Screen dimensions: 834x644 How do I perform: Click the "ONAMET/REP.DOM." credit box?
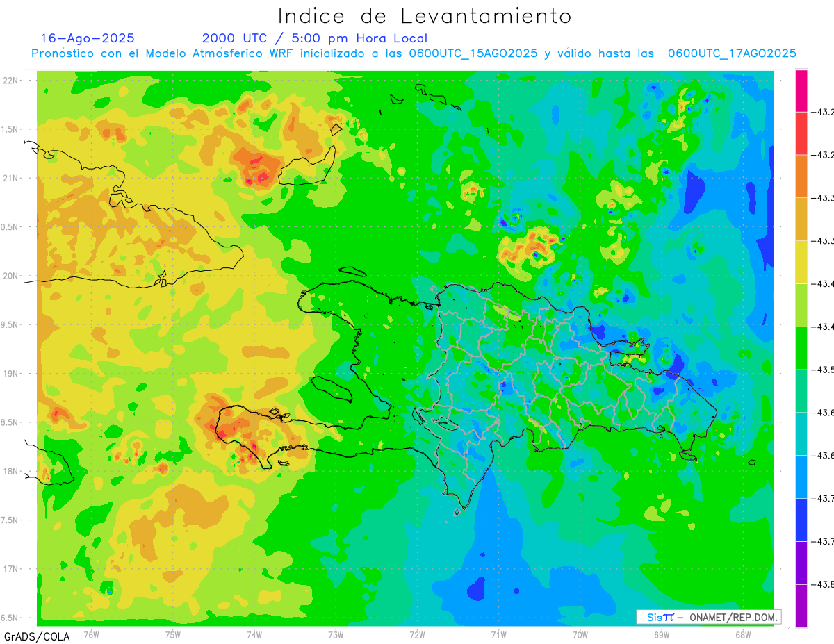(x=708, y=617)
